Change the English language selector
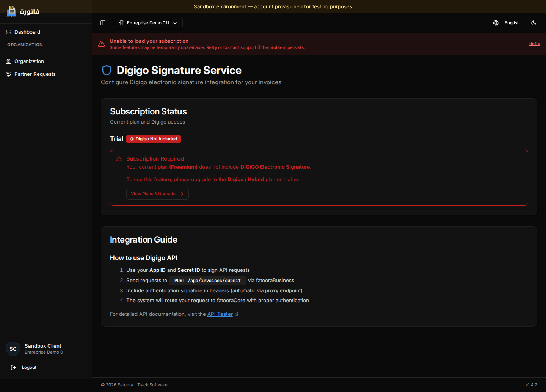The width and height of the screenshot is (546, 392). [x=512, y=23]
